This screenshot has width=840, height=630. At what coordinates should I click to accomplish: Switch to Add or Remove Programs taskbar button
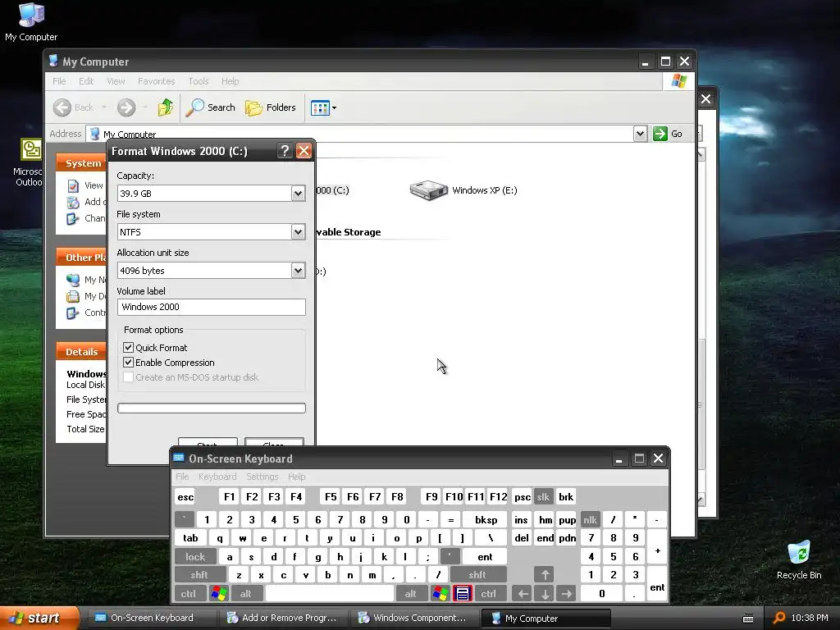pos(282,619)
